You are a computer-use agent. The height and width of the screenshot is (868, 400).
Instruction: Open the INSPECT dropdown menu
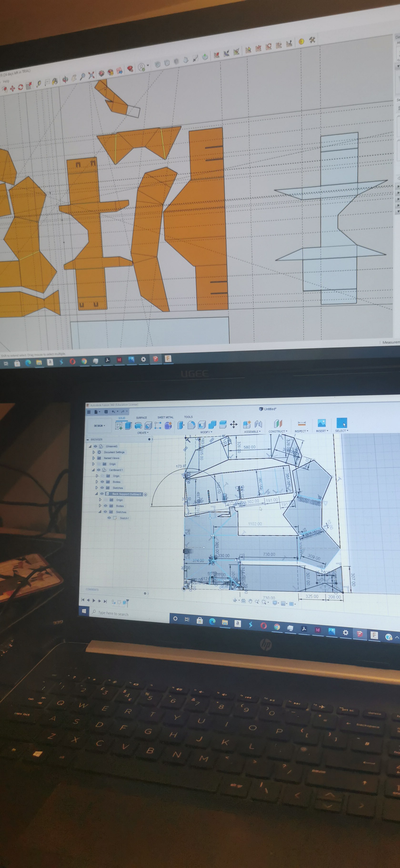pyautogui.click(x=301, y=431)
